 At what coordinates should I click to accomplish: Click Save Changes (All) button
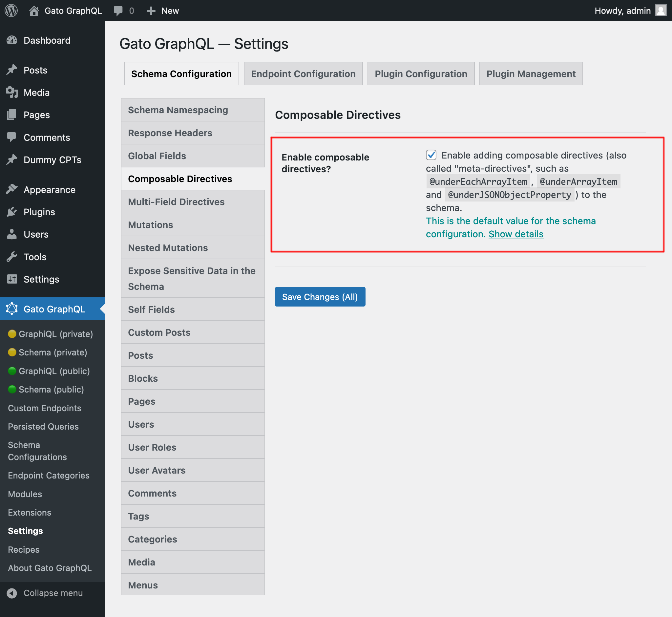click(x=320, y=296)
